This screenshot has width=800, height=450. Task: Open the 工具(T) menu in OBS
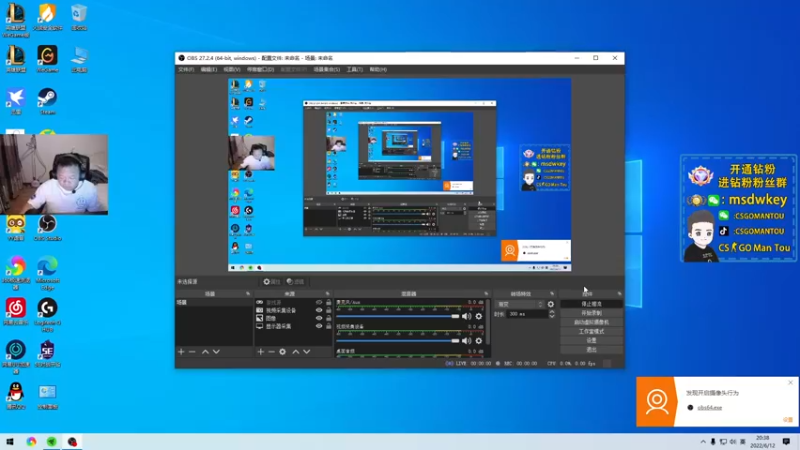click(x=355, y=69)
